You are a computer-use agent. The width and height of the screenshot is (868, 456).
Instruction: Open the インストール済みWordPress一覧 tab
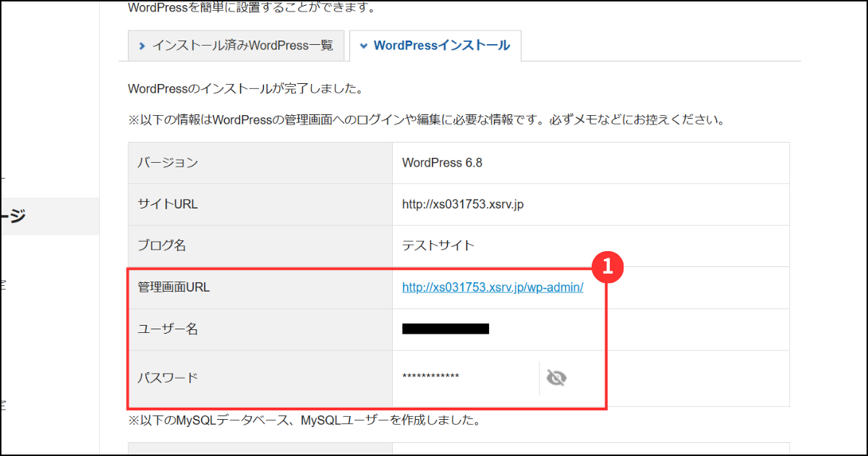pyautogui.click(x=236, y=46)
